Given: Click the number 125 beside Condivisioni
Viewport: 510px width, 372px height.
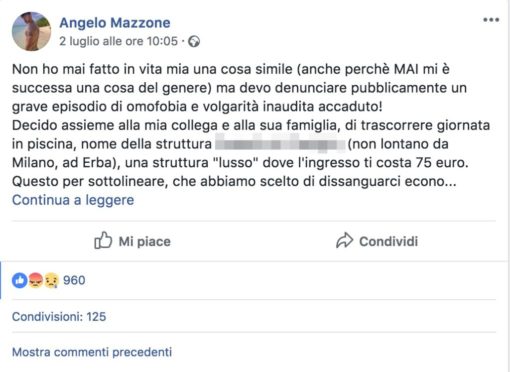Looking at the screenshot, I should [x=96, y=316].
